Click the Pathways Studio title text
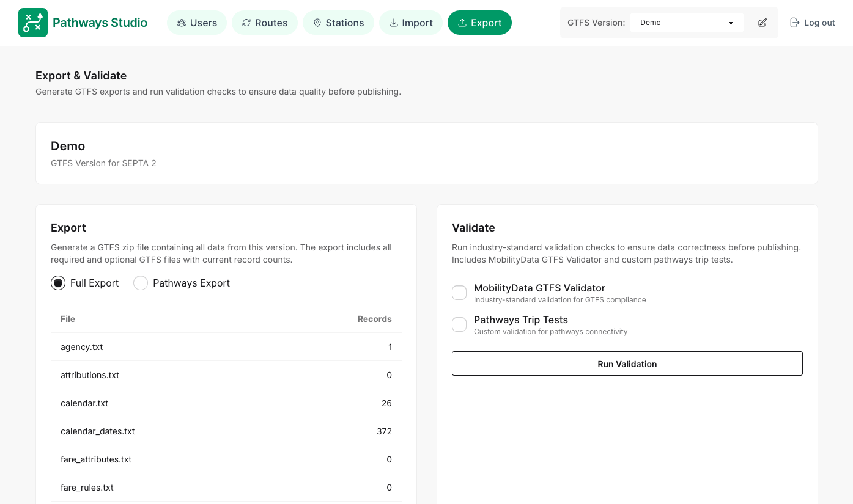 (x=100, y=23)
